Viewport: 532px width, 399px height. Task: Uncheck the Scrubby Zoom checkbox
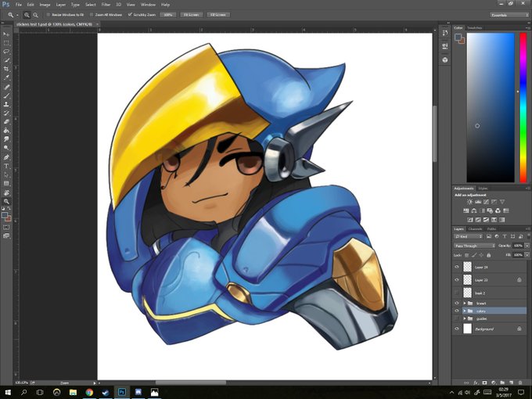(x=130, y=15)
